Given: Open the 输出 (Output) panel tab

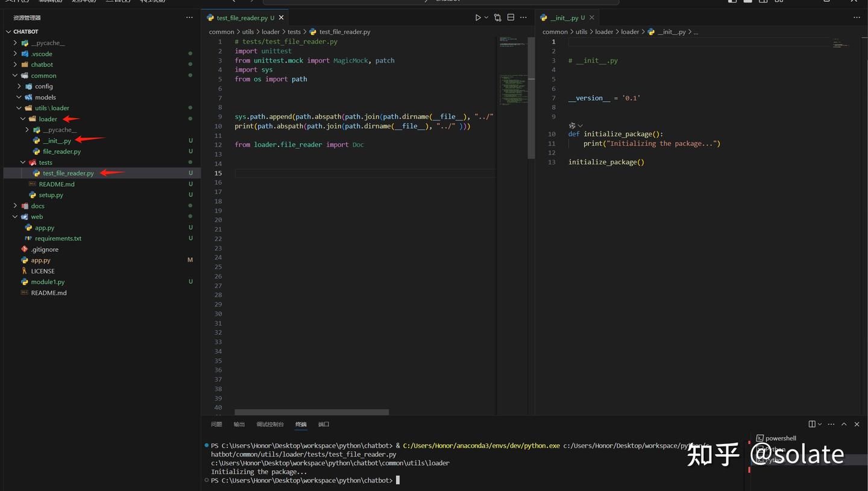Looking at the screenshot, I should click(x=239, y=424).
